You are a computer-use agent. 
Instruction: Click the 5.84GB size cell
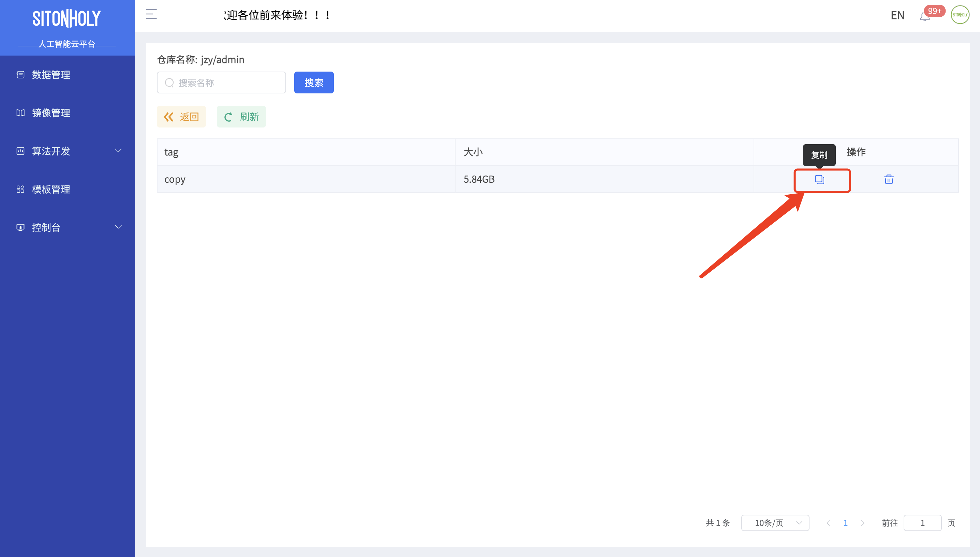(604, 179)
